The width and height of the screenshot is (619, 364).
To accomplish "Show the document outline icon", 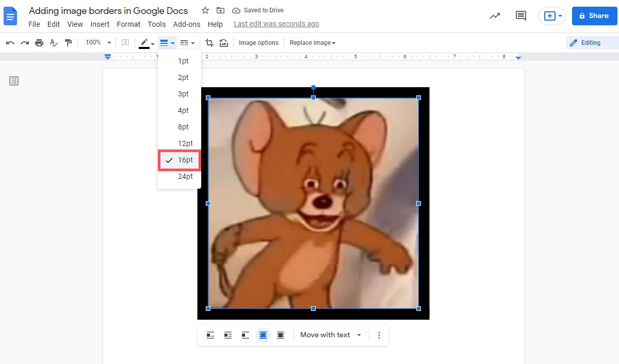I will point(14,81).
